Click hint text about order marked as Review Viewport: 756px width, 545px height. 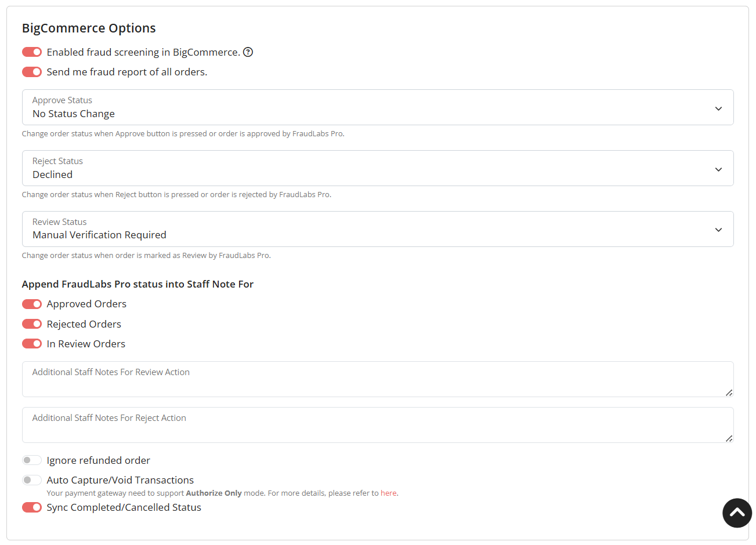click(x=146, y=256)
